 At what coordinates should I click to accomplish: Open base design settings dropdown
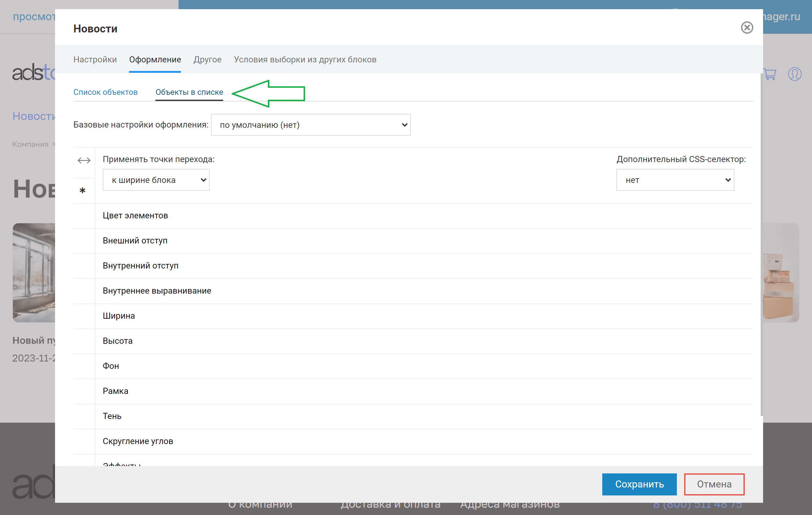point(311,125)
